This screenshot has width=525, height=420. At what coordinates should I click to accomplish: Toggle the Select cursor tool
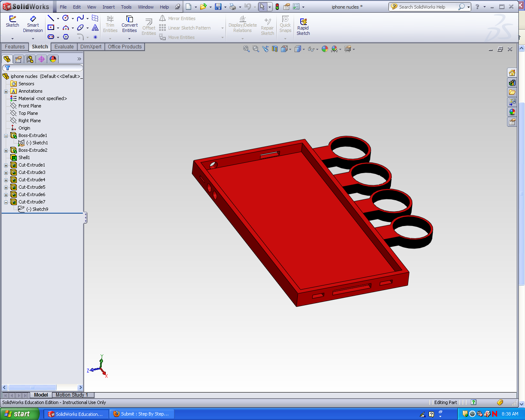pyautogui.click(x=262, y=7)
